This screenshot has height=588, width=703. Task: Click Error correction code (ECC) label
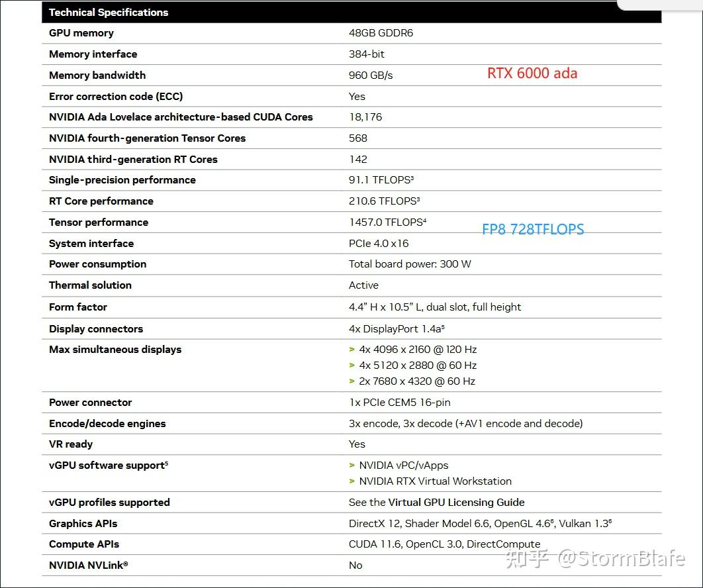click(116, 97)
